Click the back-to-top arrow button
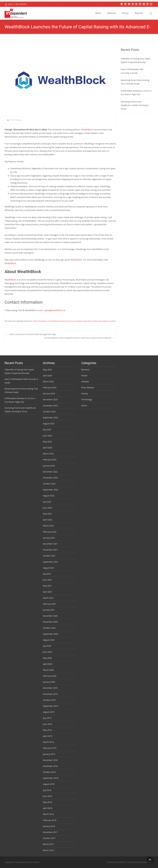 click(150, 860)
